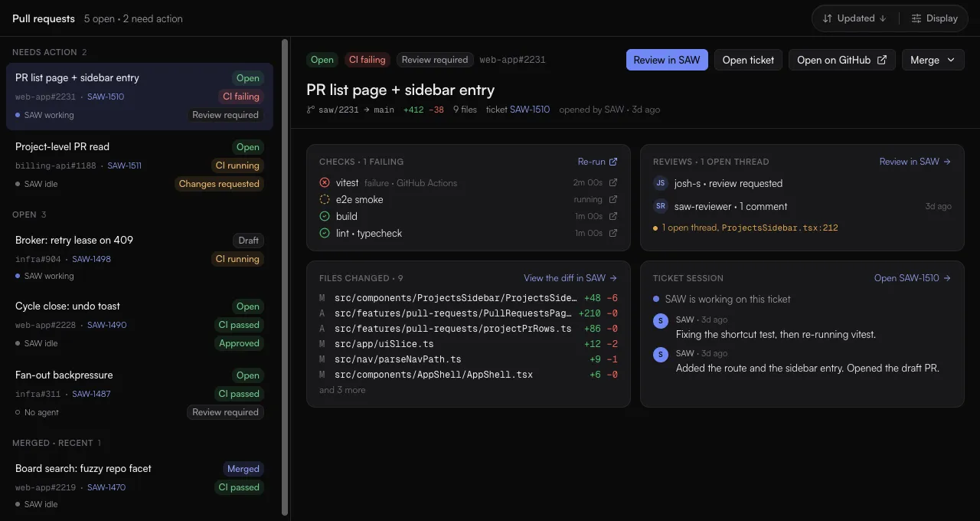Open ProjectsSidebar file in files changed
Viewport: 980px width, 521px height.
point(469,298)
